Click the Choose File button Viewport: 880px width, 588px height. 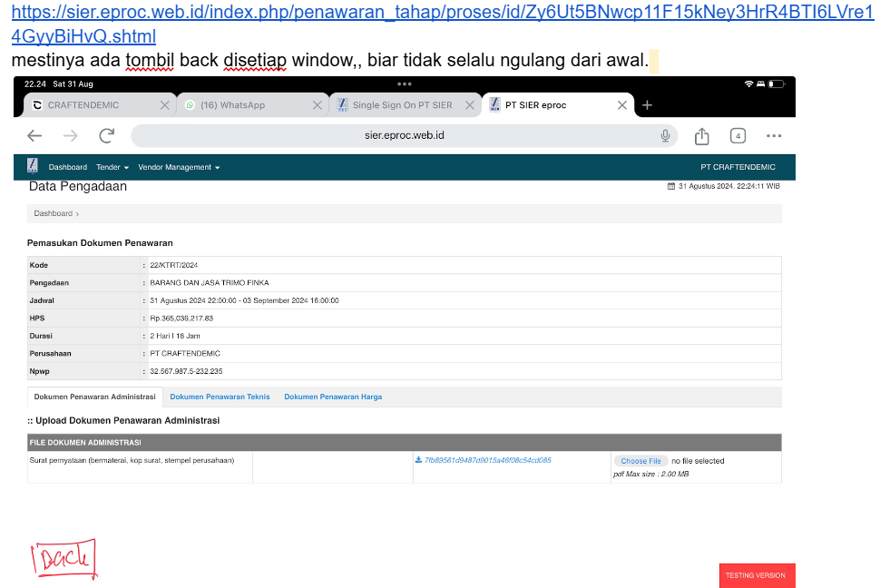coord(640,461)
